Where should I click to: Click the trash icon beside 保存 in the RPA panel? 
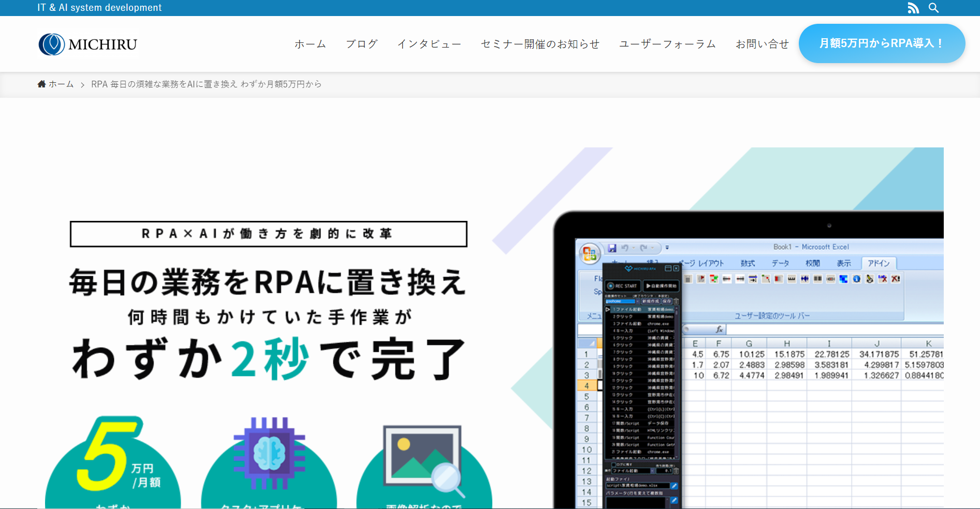(676, 302)
